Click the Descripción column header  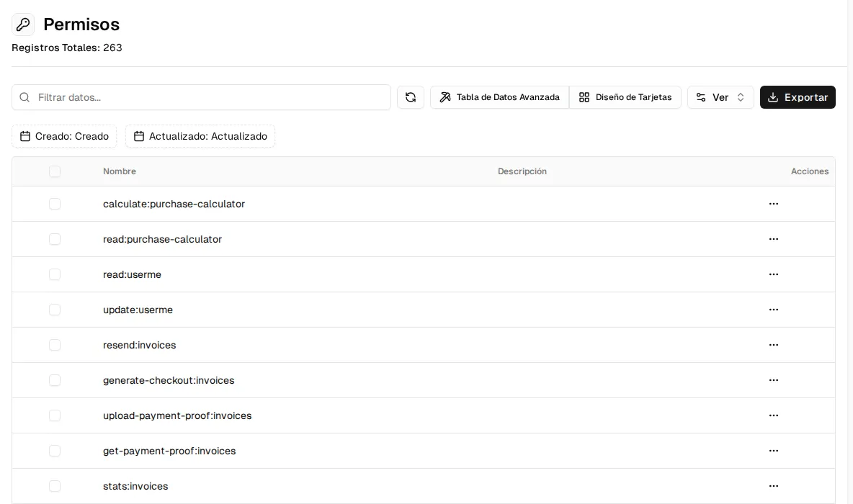(x=522, y=171)
